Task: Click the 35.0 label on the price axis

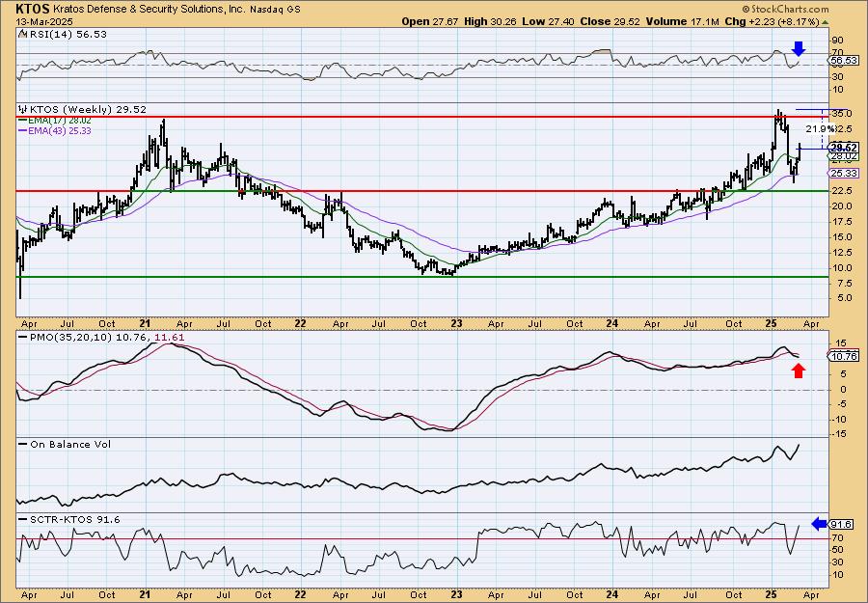Action: tap(841, 114)
